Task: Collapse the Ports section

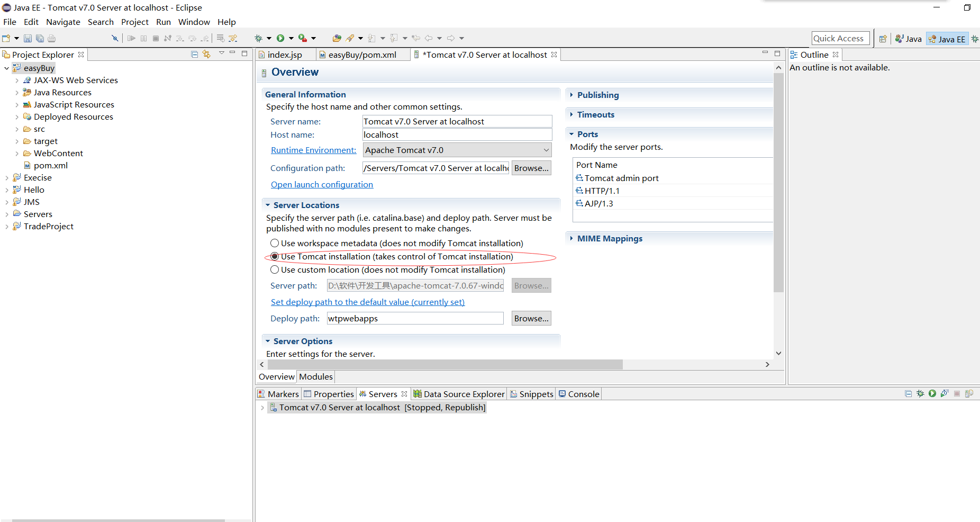Action: pyautogui.click(x=571, y=134)
